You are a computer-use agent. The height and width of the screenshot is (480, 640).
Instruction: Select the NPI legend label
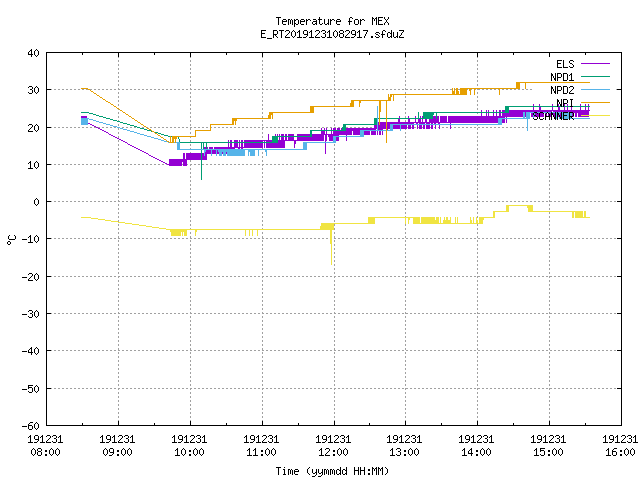565,103
